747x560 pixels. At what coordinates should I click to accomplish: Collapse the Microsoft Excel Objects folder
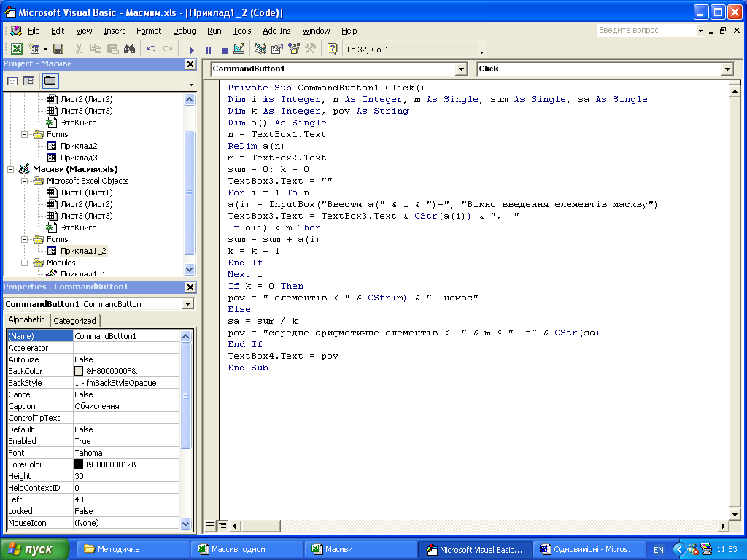24,182
